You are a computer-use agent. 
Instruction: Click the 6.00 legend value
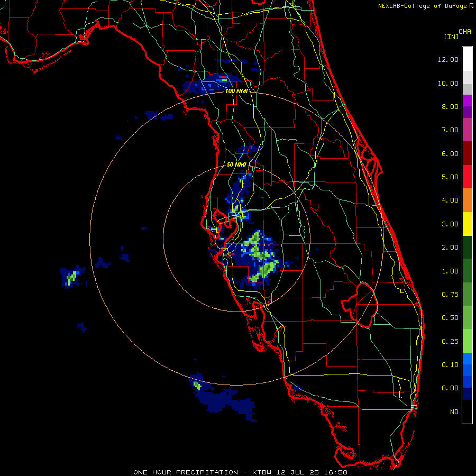tap(450, 153)
